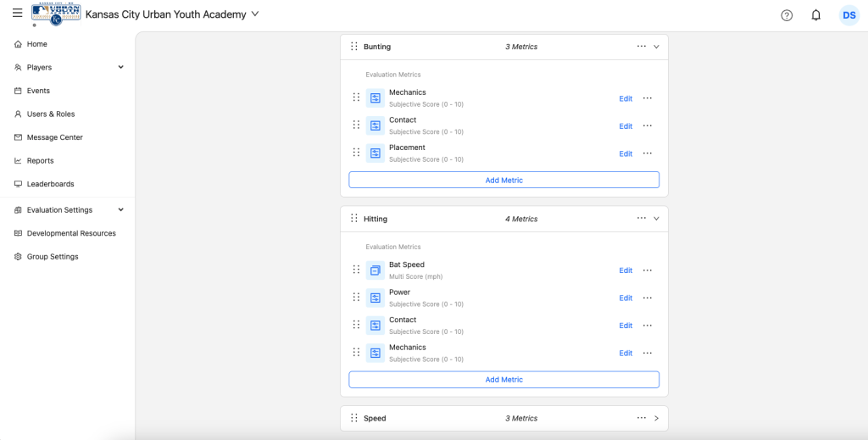This screenshot has width=868, height=440.
Task: Open the notifications bell
Action: 815,15
